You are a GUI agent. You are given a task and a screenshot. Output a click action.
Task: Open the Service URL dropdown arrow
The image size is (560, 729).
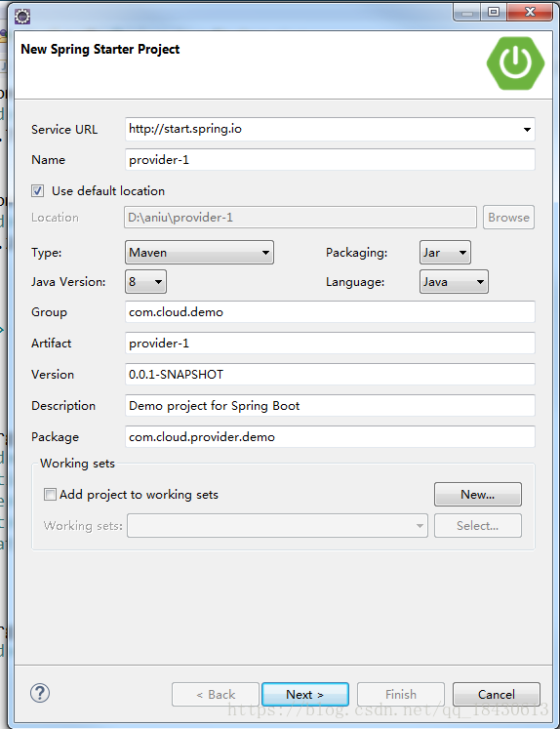tap(527, 129)
